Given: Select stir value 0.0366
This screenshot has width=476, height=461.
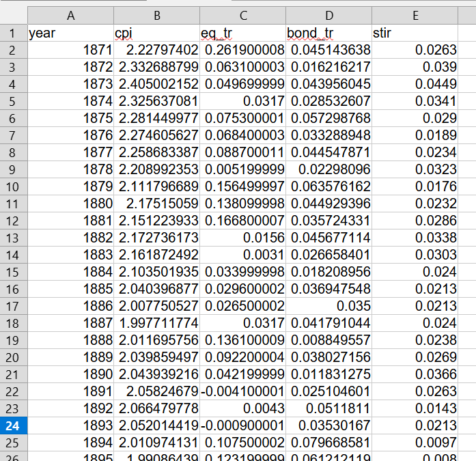Looking at the screenshot, I should click(x=415, y=374).
